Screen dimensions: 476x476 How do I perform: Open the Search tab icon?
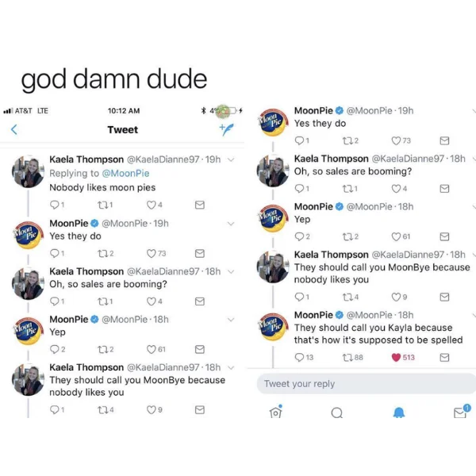click(337, 413)
